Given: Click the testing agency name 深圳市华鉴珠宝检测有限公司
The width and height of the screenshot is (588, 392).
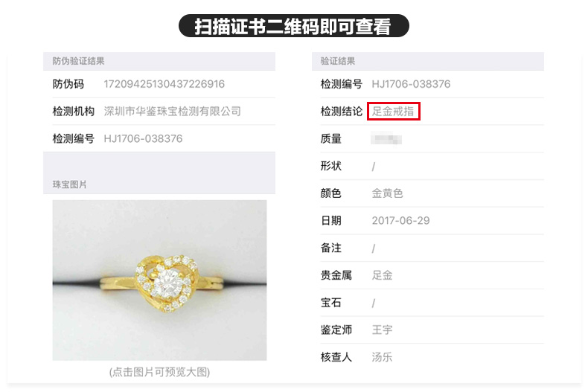Looking at the screenshot, I should (172, 112).
